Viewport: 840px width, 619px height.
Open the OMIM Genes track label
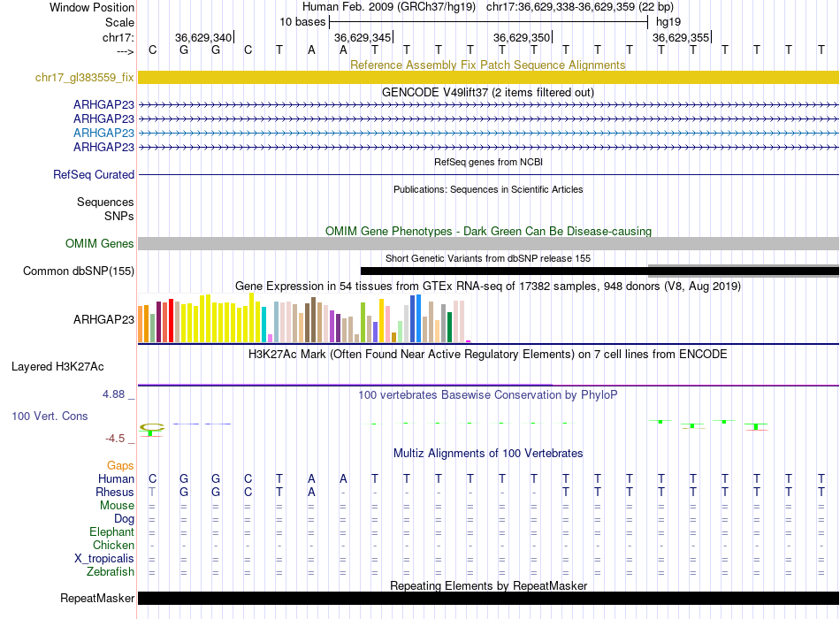[x=99, y=244]
